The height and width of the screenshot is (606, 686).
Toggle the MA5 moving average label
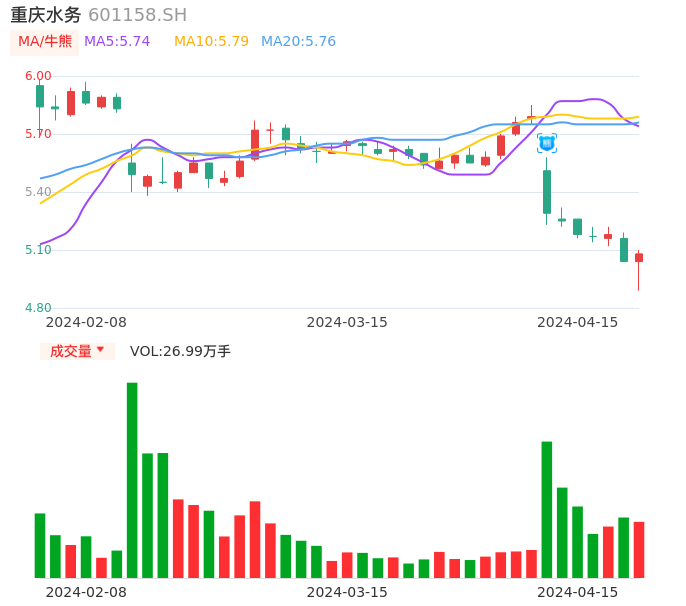(117, 42)
